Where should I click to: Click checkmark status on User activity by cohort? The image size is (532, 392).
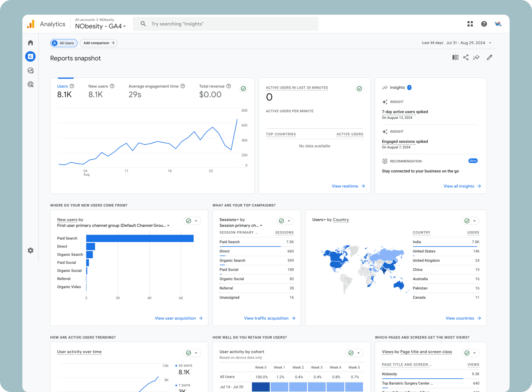(351, 353)
